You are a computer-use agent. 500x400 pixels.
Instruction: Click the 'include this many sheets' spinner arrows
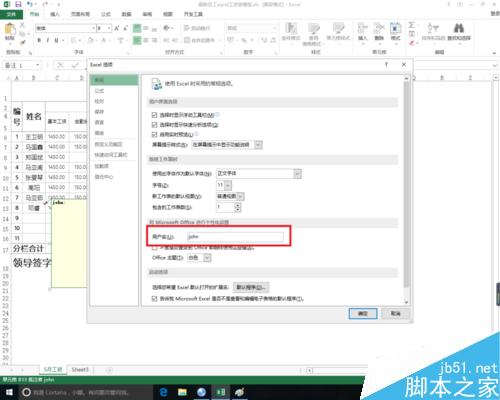click(x=237, y=207)
